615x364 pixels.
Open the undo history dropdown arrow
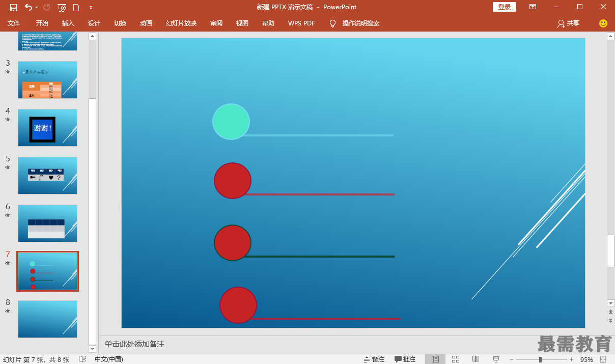coord(36,8)
